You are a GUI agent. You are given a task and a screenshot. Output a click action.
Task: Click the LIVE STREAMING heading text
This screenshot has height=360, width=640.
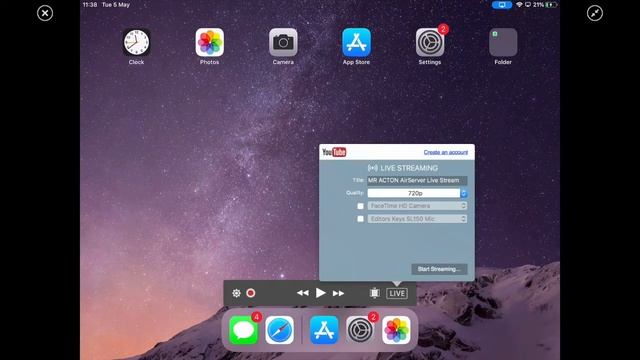pyautogui.click(x=409, y=168)
